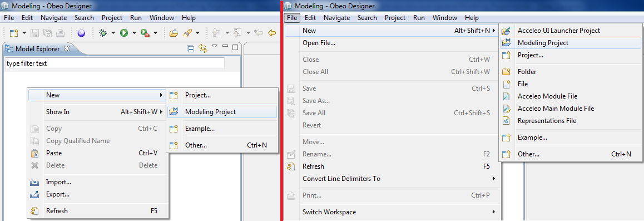The width and height of the screenshot is (644, 221).
Task: Close the Model Explorer tab
Action: click(x=67, y=48)
